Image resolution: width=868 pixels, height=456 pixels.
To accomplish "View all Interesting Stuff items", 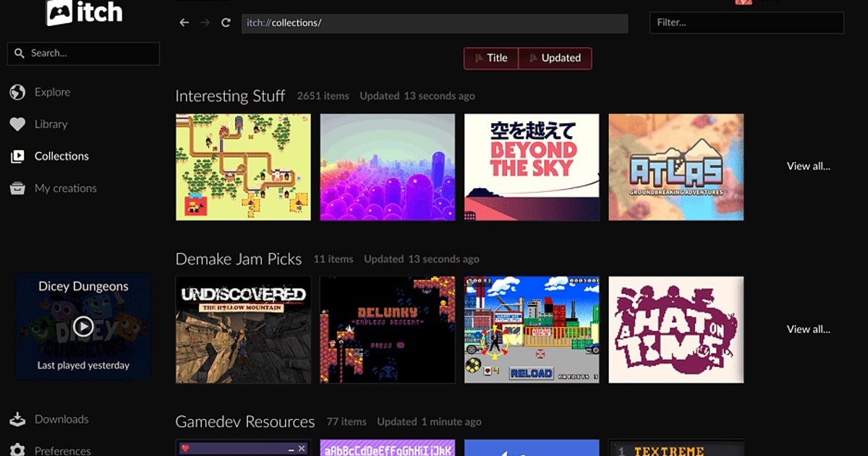I will 808,166.
